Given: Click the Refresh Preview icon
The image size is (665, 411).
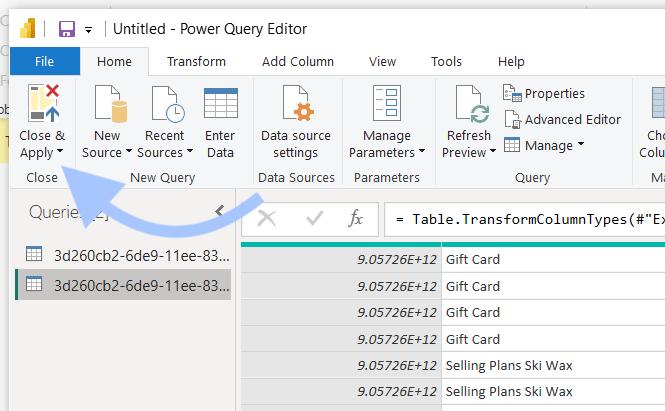Looking at the screenshot, I should pyautogui.click(x=472, y=104).
